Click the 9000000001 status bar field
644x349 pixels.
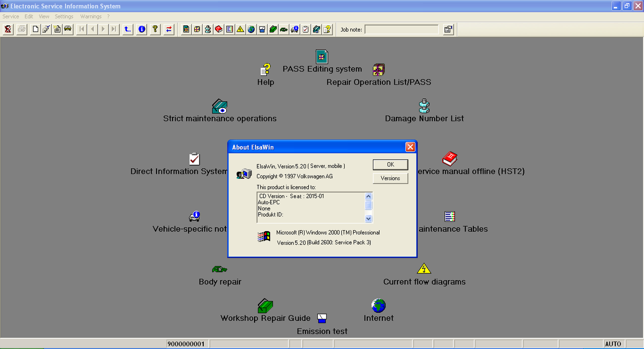(187, 344)
